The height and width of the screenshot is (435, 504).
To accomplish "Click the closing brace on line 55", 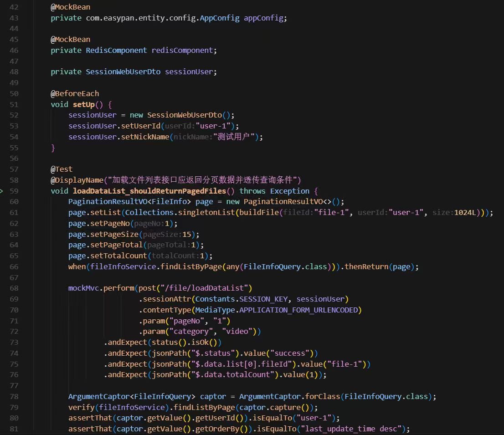I will (53, 148).
